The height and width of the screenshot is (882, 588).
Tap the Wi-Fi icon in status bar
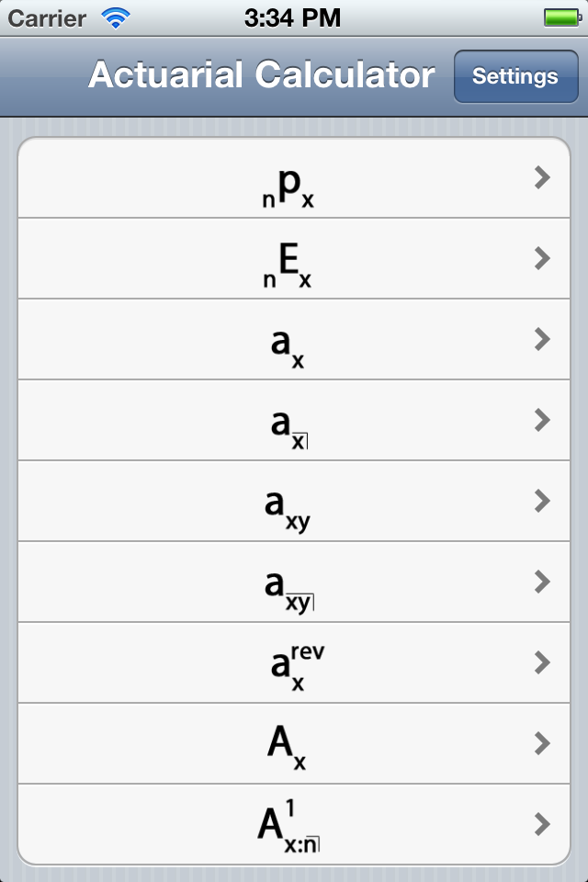116,17
